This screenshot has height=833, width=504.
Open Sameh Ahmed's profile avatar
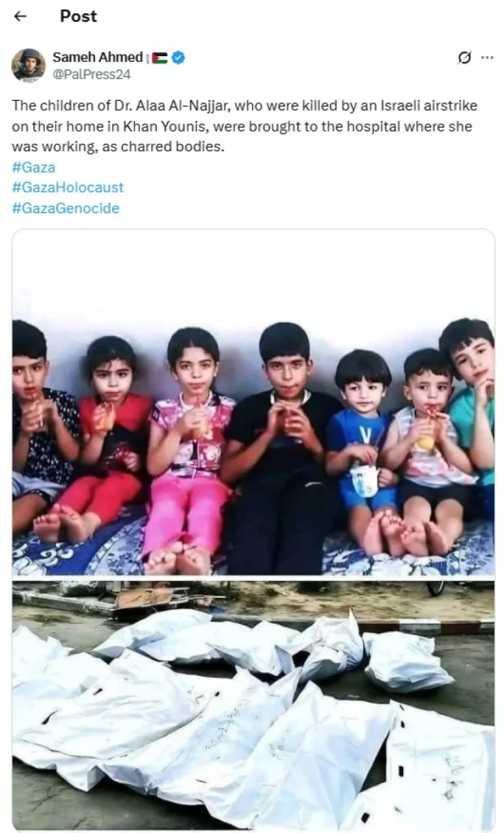(28, 65)
